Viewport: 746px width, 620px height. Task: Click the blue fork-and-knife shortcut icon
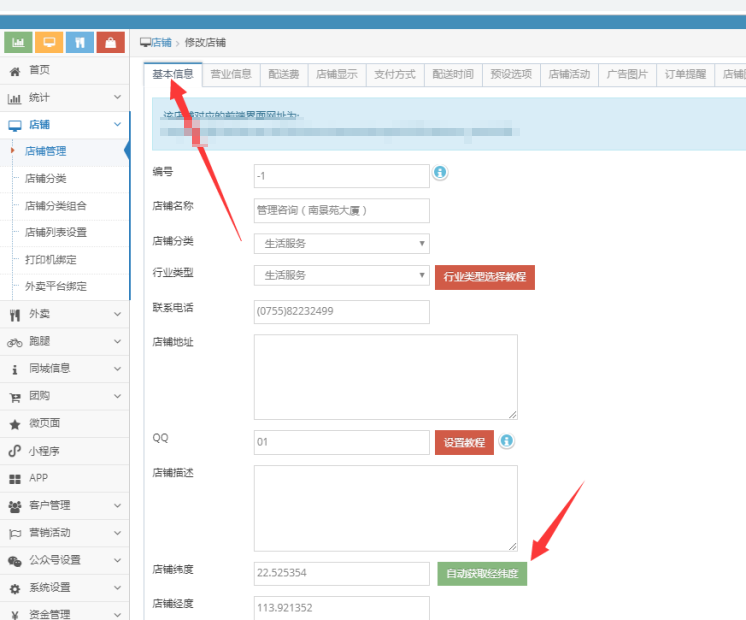pos(80,42)
